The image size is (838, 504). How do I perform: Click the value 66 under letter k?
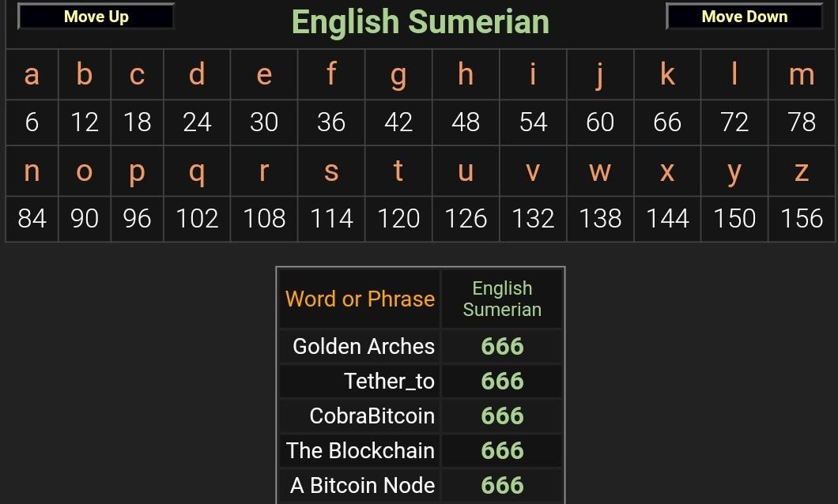[x=667, y=122]
